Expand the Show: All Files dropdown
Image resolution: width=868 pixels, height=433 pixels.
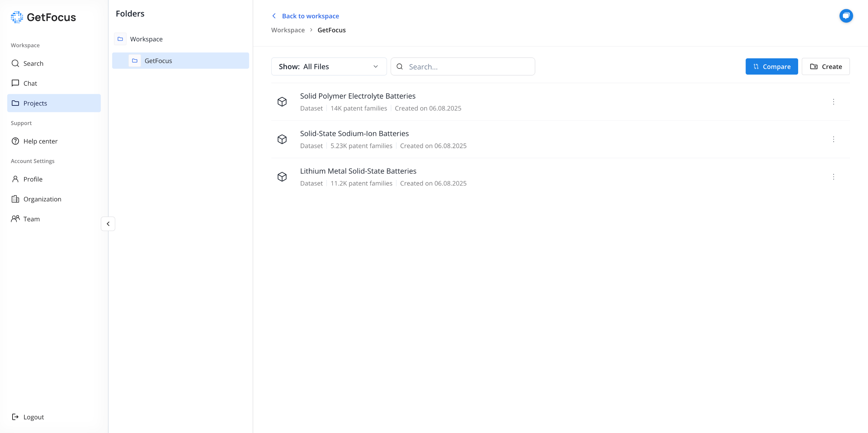coord(329,66)
